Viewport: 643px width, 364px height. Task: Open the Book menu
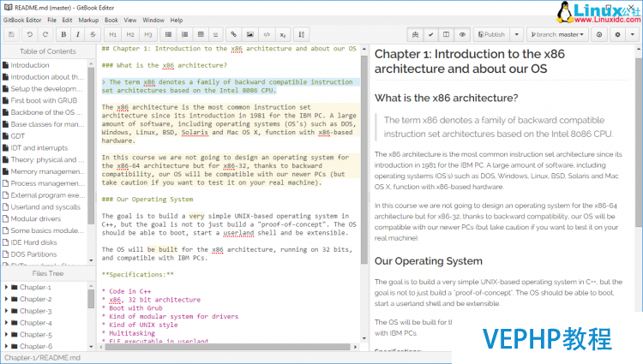(111, 20)
